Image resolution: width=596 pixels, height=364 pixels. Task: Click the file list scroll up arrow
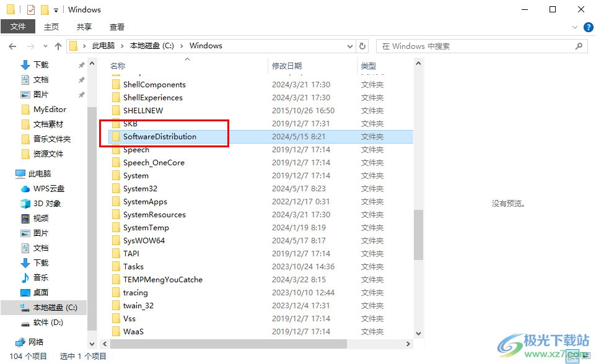(418, 64)
